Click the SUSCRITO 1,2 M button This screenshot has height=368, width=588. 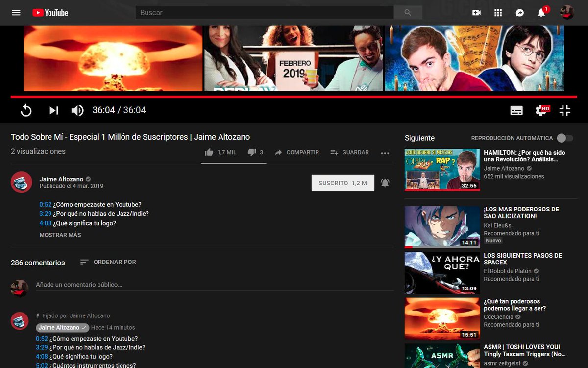tap(343, 183)
